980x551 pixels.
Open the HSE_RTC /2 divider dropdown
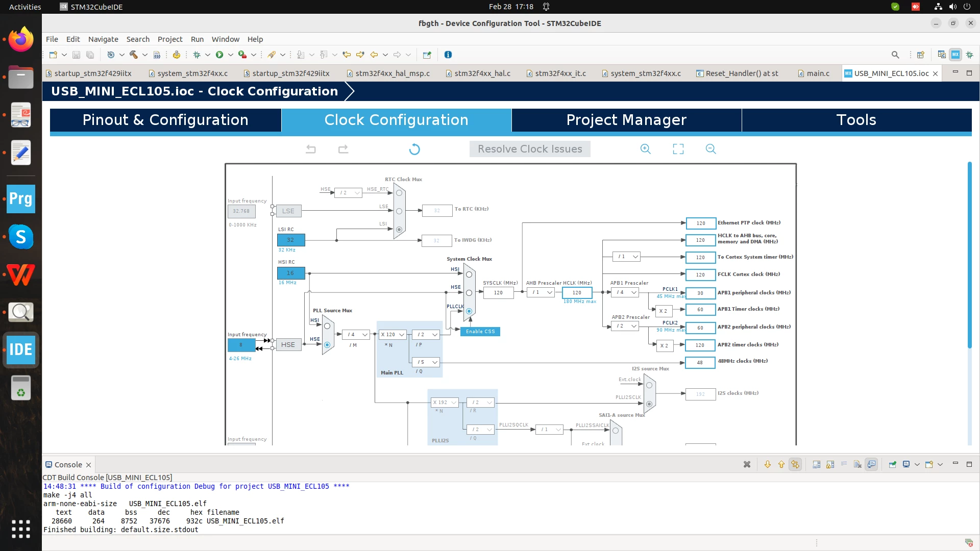[x=349, y=193]
